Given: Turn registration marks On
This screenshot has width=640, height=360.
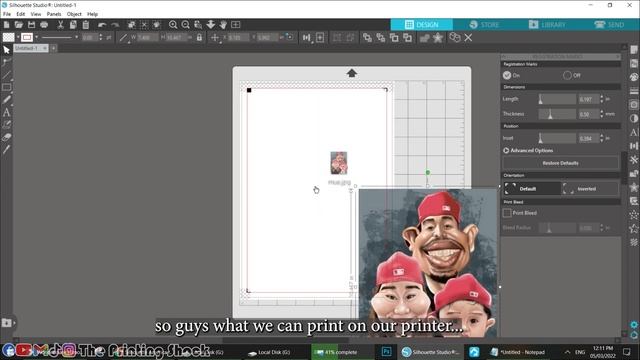Looking at the screenshot, I should pos(507,75).
